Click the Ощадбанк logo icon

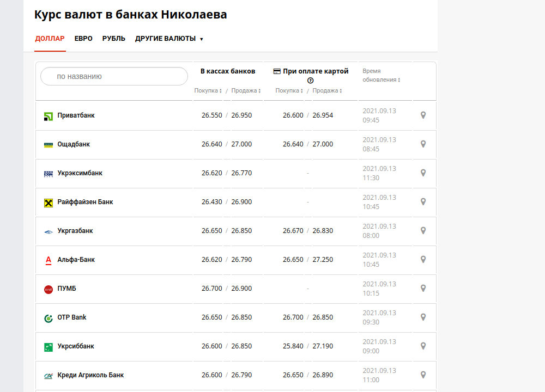coord(49,145)
